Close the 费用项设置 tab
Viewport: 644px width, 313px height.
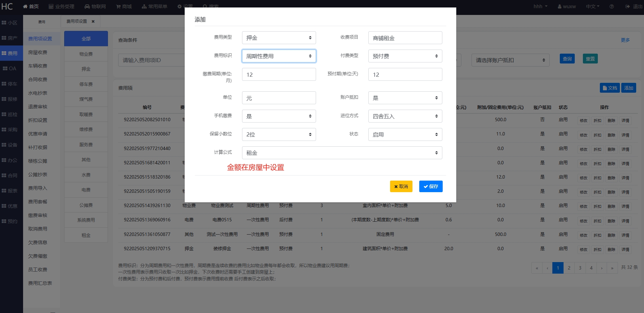click(93, 21)
